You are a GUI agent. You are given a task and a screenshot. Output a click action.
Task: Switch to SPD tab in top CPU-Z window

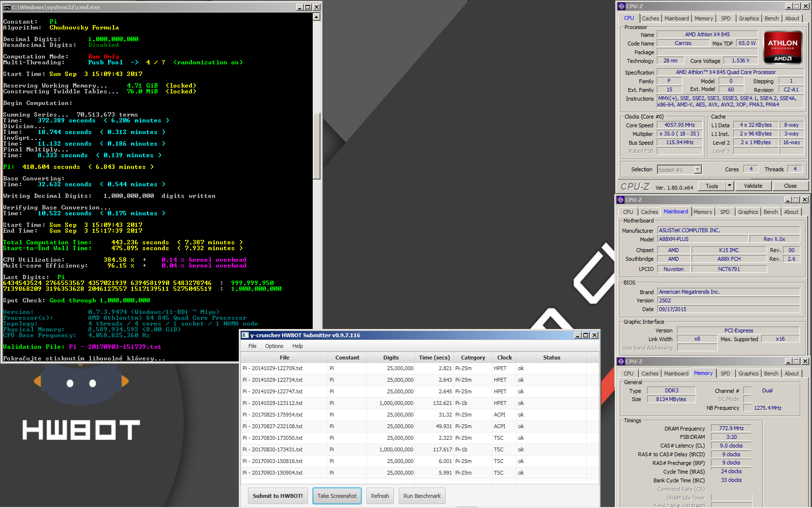[726, 18]
